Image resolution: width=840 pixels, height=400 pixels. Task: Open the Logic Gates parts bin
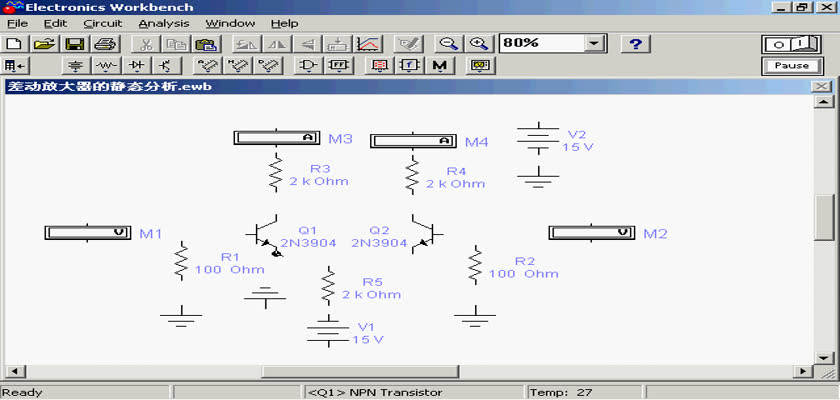click(308, 66)
